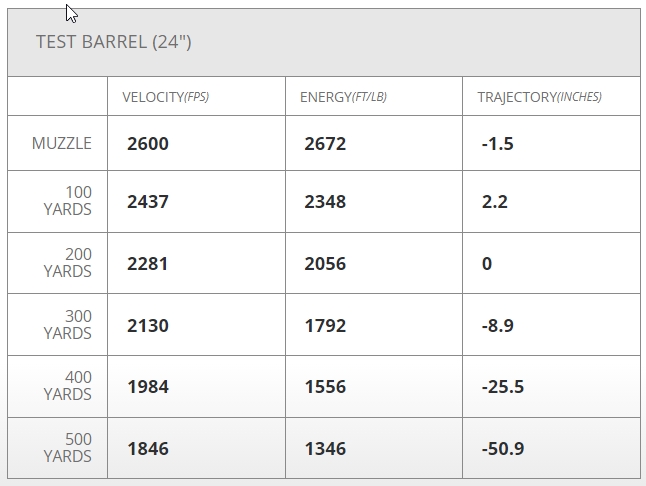Select the muzzle energy value 2672
646x486 pixels.
click(x=325, y=144)
